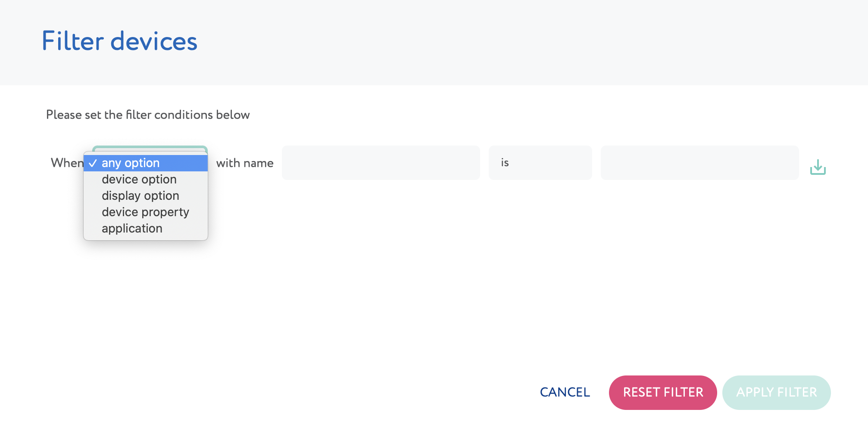Choose 'application' in the dropdown list

tap(146, 228)
